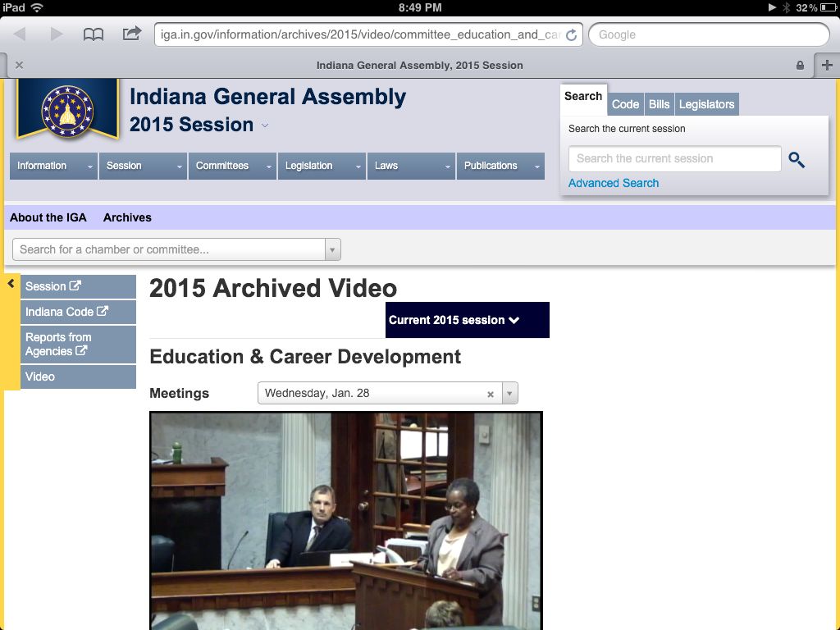Tap the battery status indicator
This screenshot has height=630, width=840.
829,7
